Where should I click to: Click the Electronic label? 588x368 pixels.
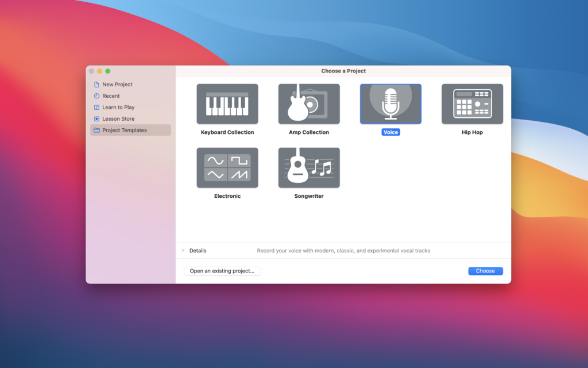227,196
